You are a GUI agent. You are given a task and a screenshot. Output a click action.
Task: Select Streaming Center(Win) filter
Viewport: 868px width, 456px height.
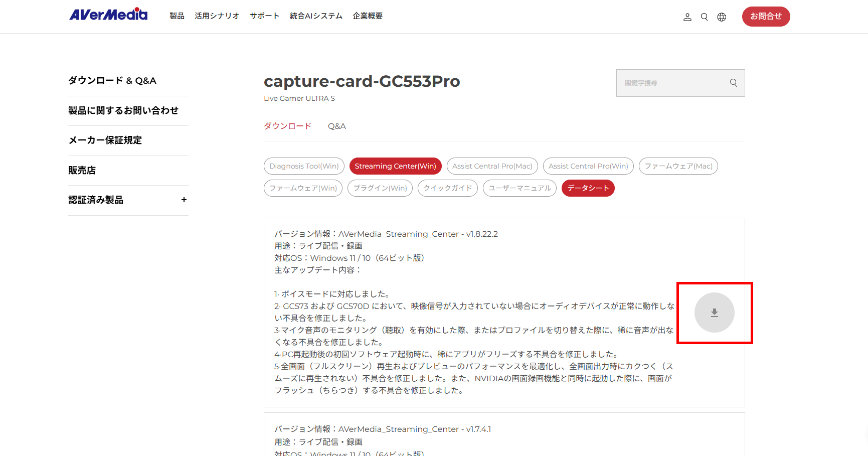pos(395,166)
